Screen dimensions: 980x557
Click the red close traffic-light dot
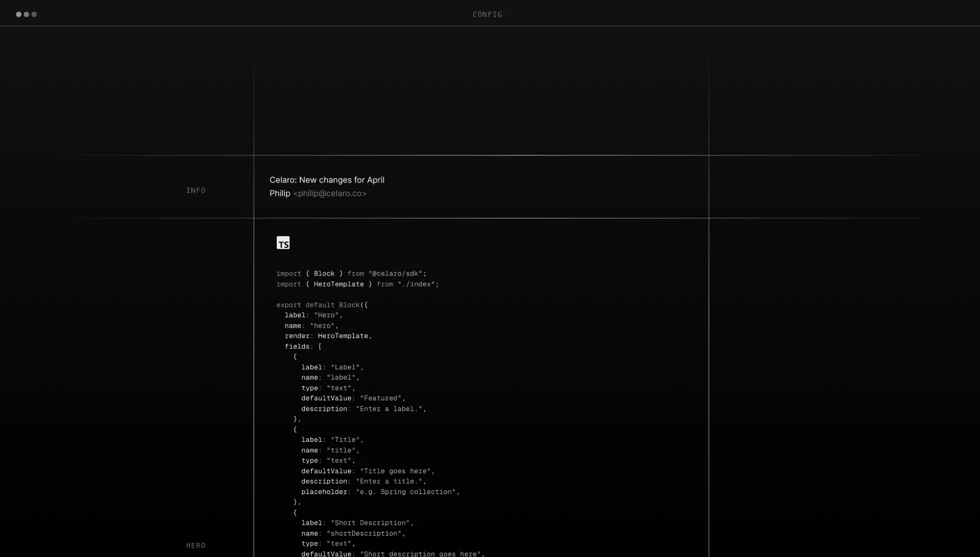18,13
